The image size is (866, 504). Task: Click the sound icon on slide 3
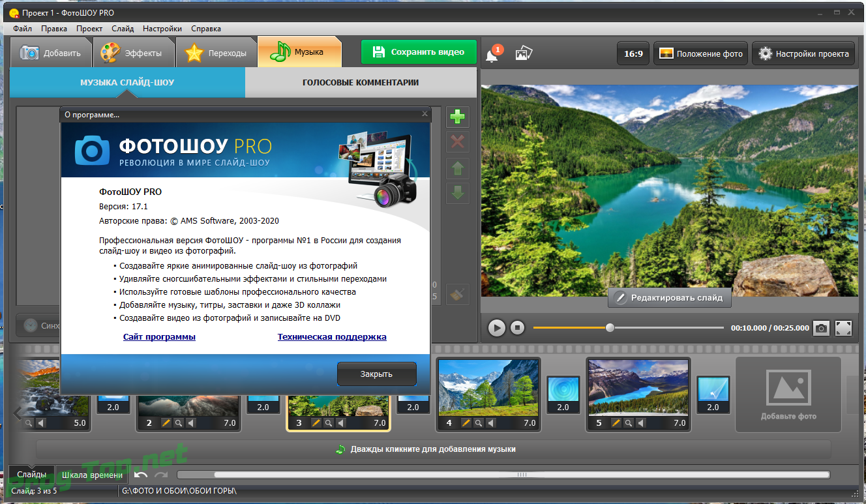[x=340, y=423]
